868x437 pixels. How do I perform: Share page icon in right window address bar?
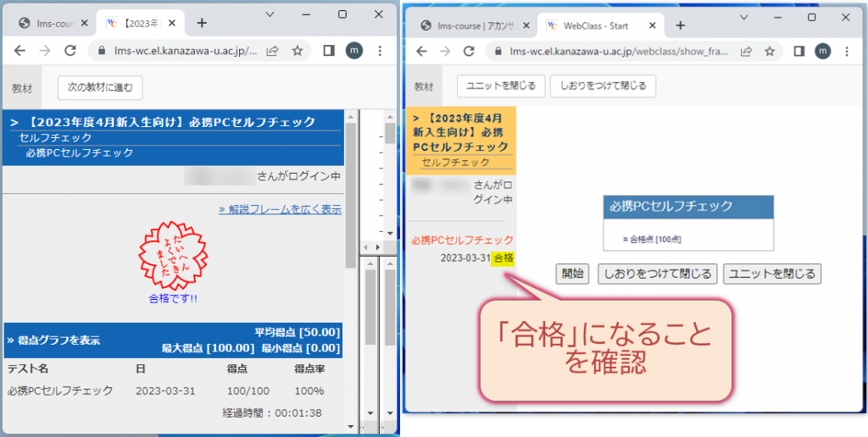(746, 51)
